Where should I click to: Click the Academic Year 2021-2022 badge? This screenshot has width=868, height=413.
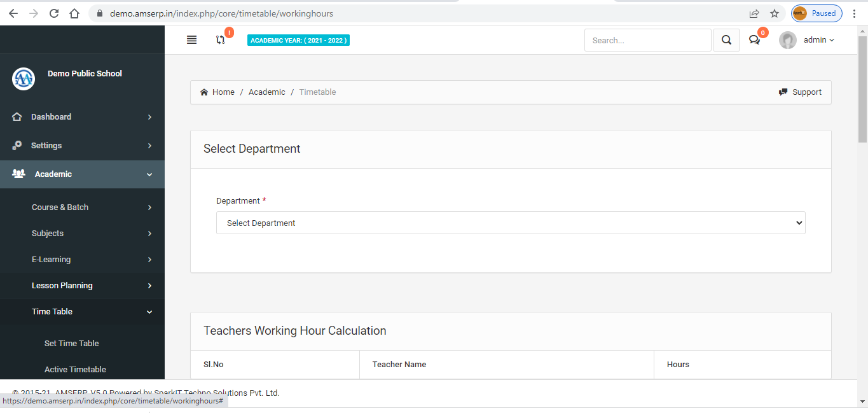pyautogui.click(x=298, y=39)
